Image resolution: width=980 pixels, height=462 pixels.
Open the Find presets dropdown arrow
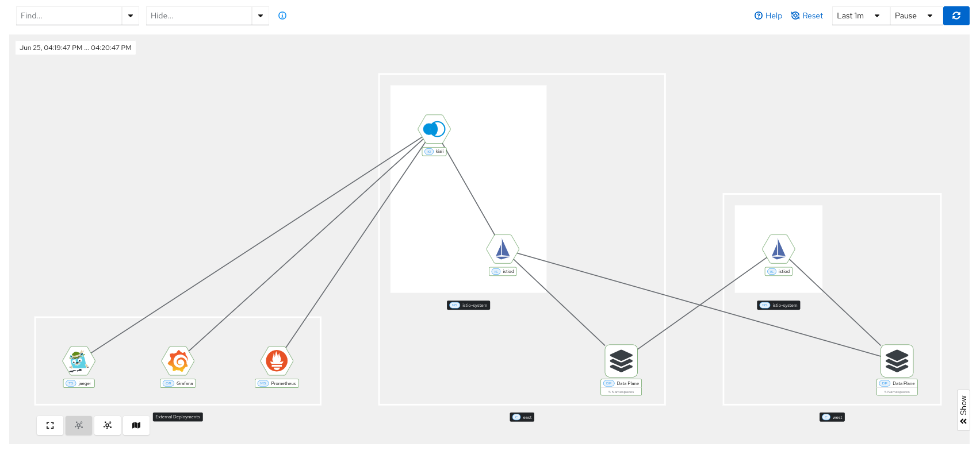131,16
